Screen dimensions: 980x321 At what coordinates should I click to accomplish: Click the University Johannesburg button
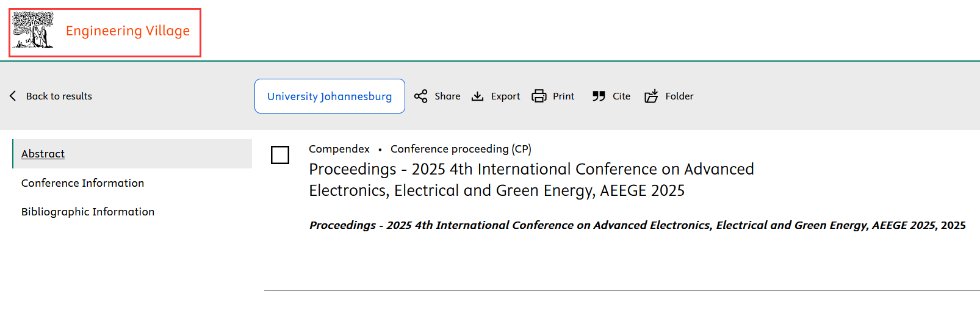[330, 96]
